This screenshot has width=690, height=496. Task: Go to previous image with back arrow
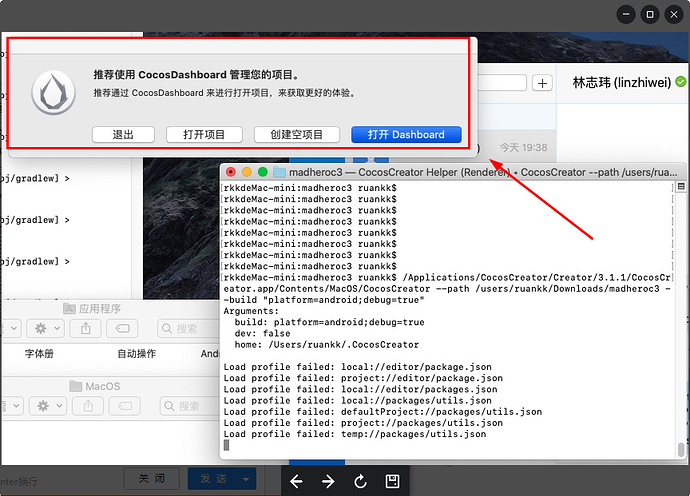tap(296, 481)
